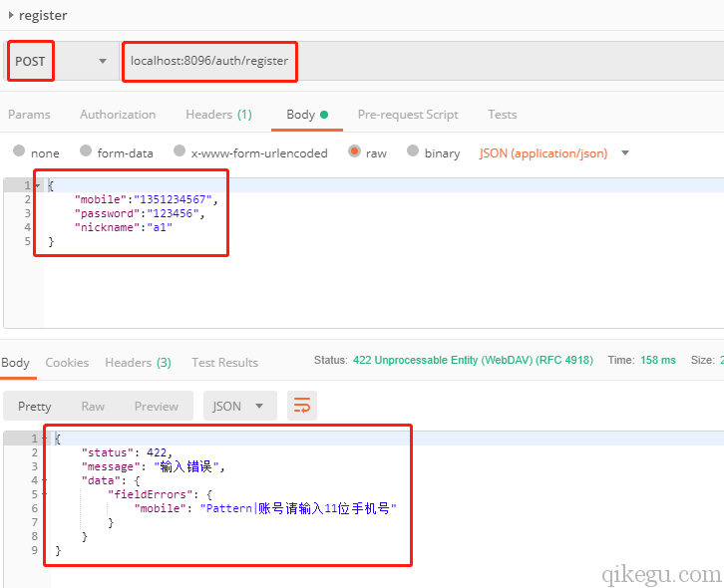Select the raw body radio button
Image resolution: width=724 pixels, height=588 pixels.
coord(355,150)
